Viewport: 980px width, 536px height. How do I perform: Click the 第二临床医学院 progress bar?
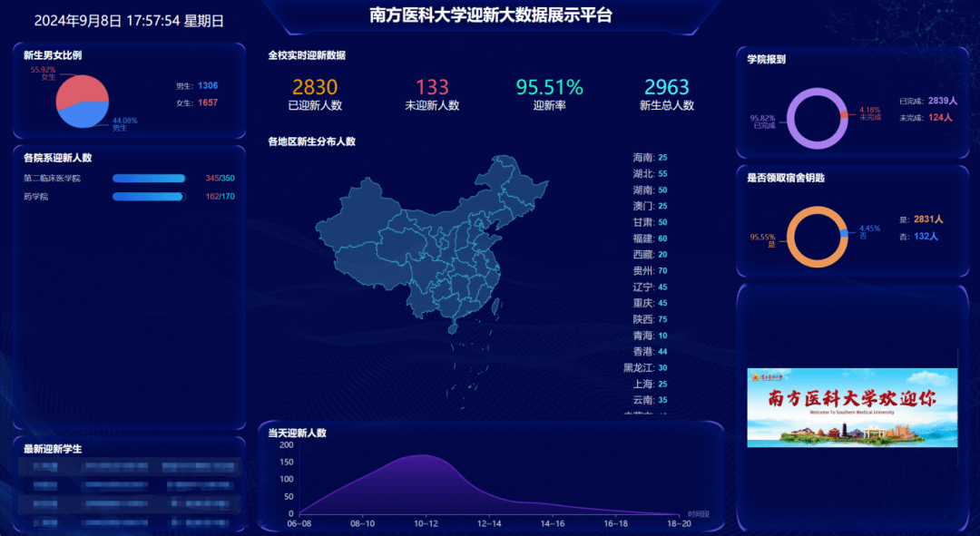(x=149, y=179)
